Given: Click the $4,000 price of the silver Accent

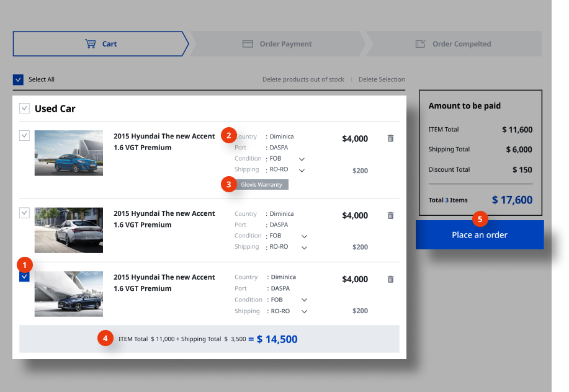Looking at the screenshot, I should tap(355, 215).
